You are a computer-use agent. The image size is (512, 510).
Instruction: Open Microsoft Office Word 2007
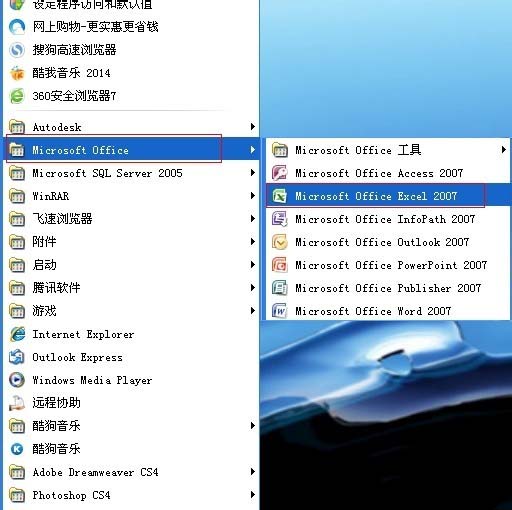(388, 311)
